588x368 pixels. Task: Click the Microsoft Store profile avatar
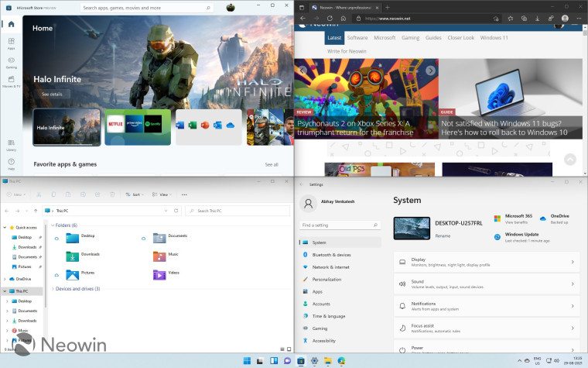(x=231, y=7)
